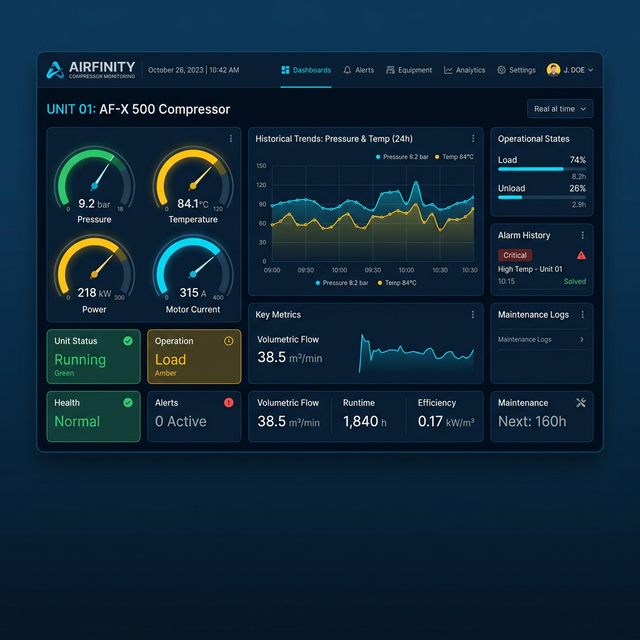Click the Temperature gauge
Screen dimensions: 640x640
click(193, 185)
